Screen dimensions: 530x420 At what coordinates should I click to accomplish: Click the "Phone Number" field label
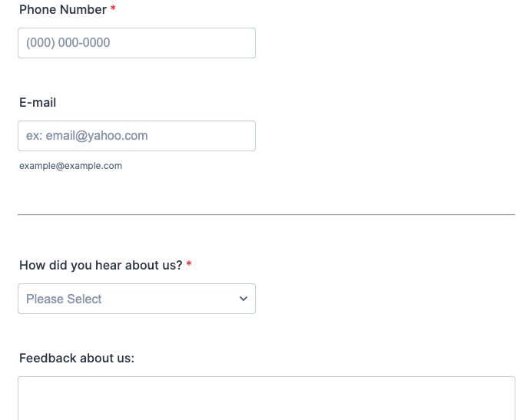pos(63,10)
